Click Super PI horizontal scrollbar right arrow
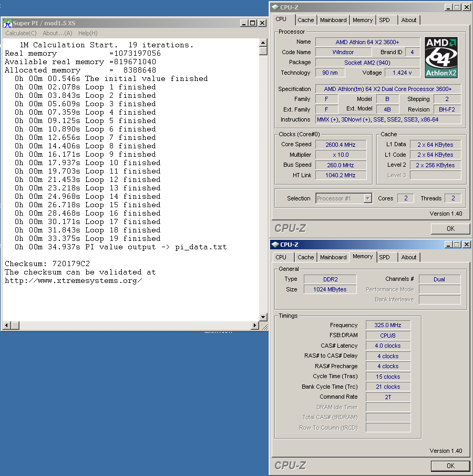The width and height of the screenshot is (473, 476). click(255, 326)
